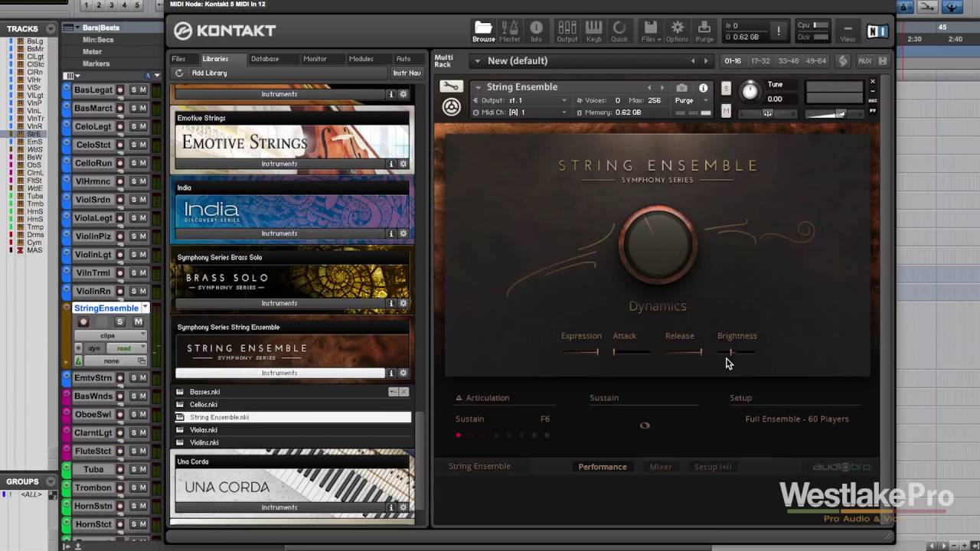Viewport: 980px width, 551px height.
Task: Click Add Library button
Action: (209, 73)
